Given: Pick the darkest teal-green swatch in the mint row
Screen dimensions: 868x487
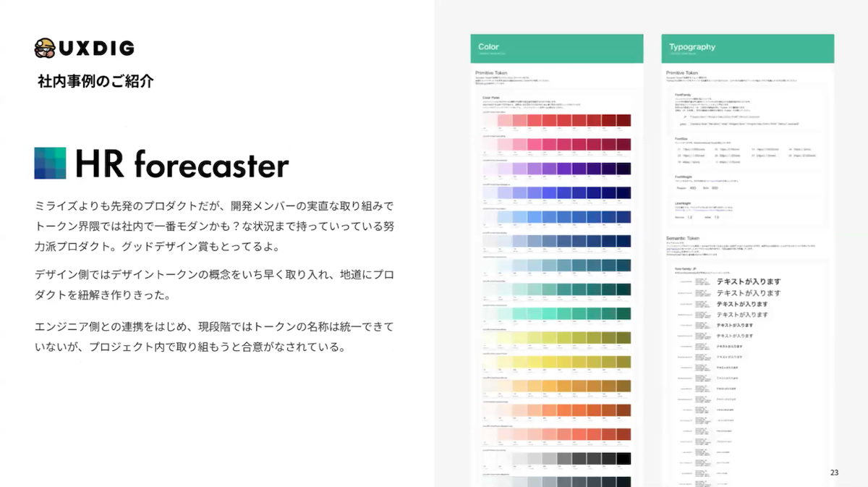Looking at the screenshot, I should [624, 313].
